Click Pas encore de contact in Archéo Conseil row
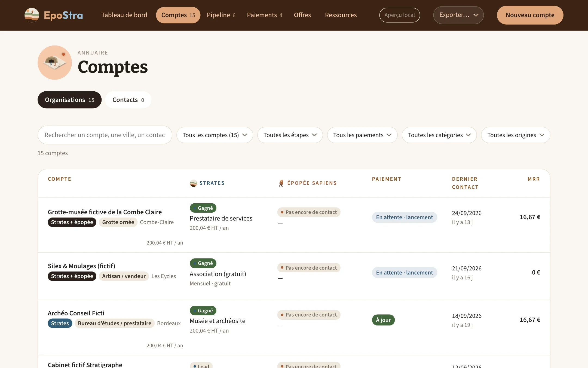The width and height of the screenshot is (588, 368). pyautogui.click(x=309, y=315)
